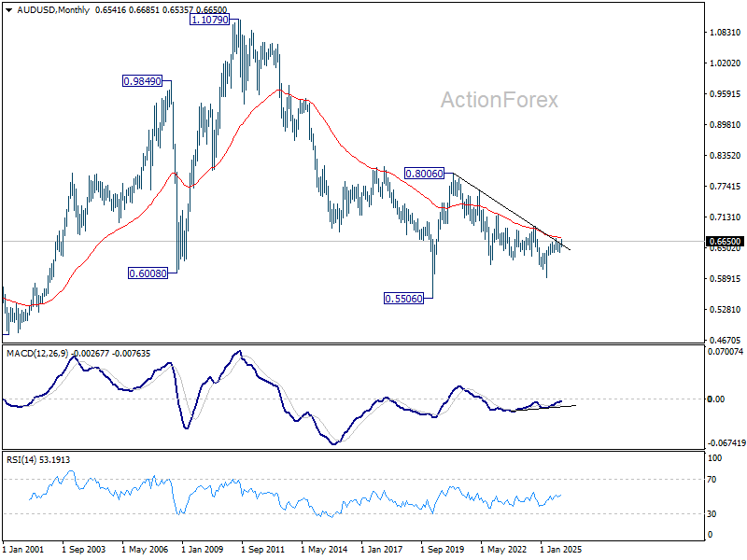This screenshot has height=560, width=747.
Task: Click the RSI 70 level on scale
Action: click(x=712, y=480)
